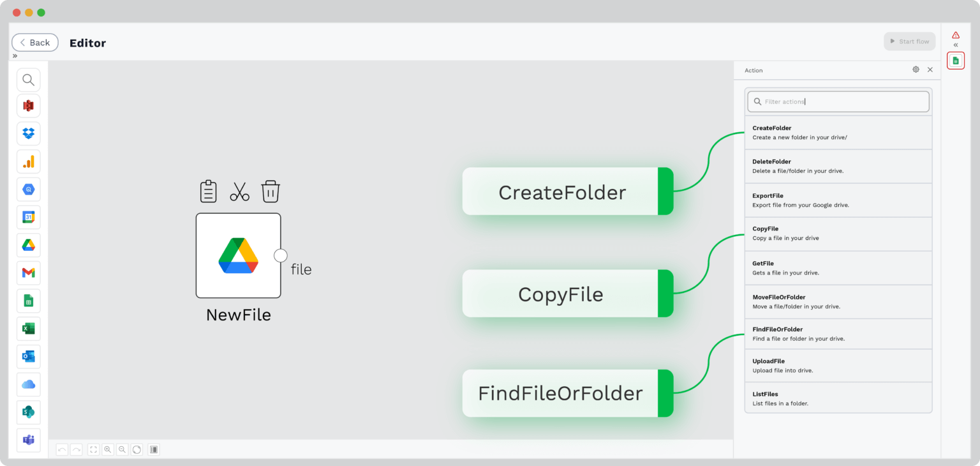The width and height of the screenshot is (980, 466).
Task: Undo the last canvas change
Action: (x=62, y=449)
